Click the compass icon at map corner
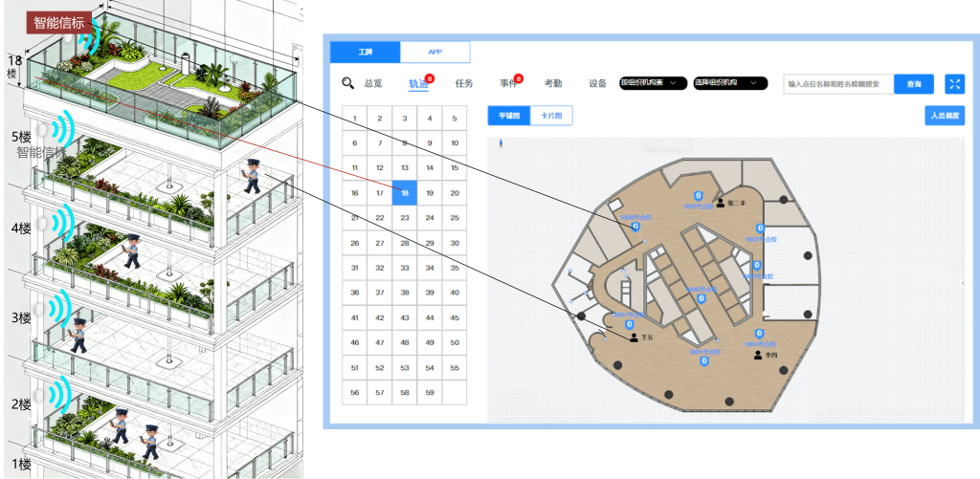This screenshot has height=479, width=980. (501, 144)
